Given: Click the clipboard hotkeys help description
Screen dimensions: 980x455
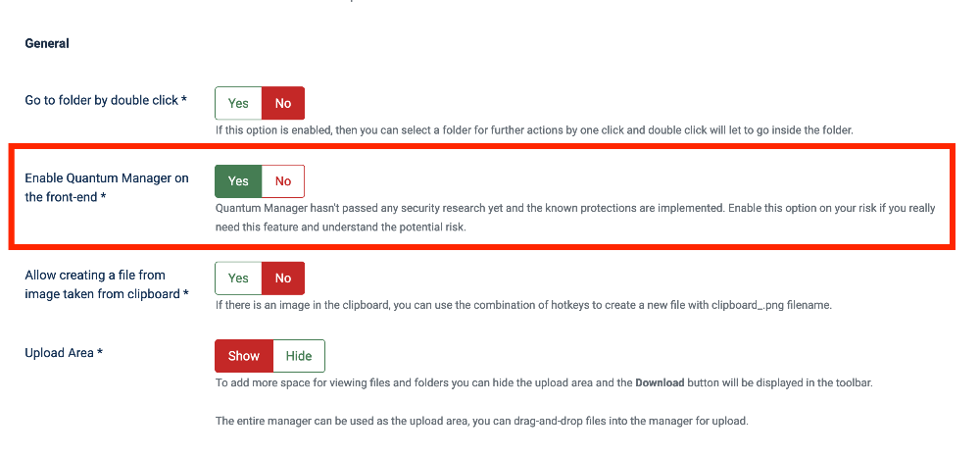Looking at the screenshot, I should (x=523, y=305).
